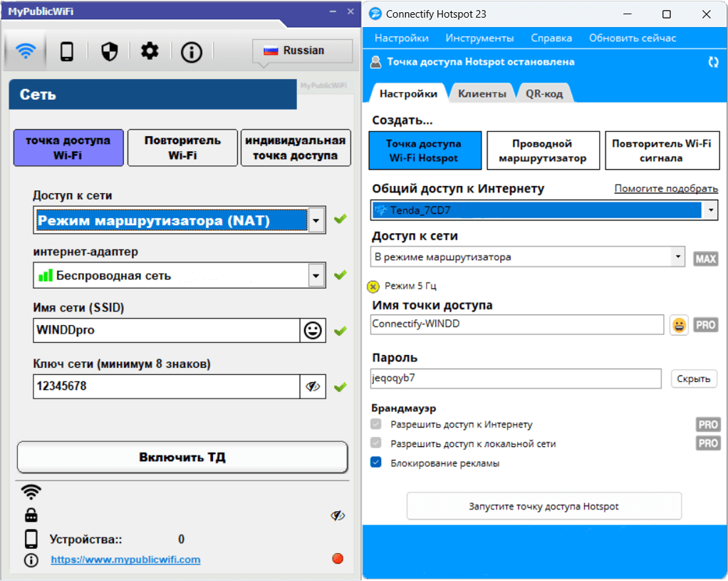Click the PRO badge beside hotspot name
This screenshot has width=728, height=581.
tap(706, 325)
